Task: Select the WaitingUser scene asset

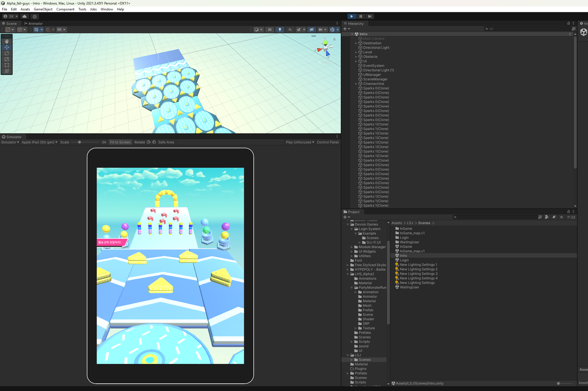Action: (409, 287)
